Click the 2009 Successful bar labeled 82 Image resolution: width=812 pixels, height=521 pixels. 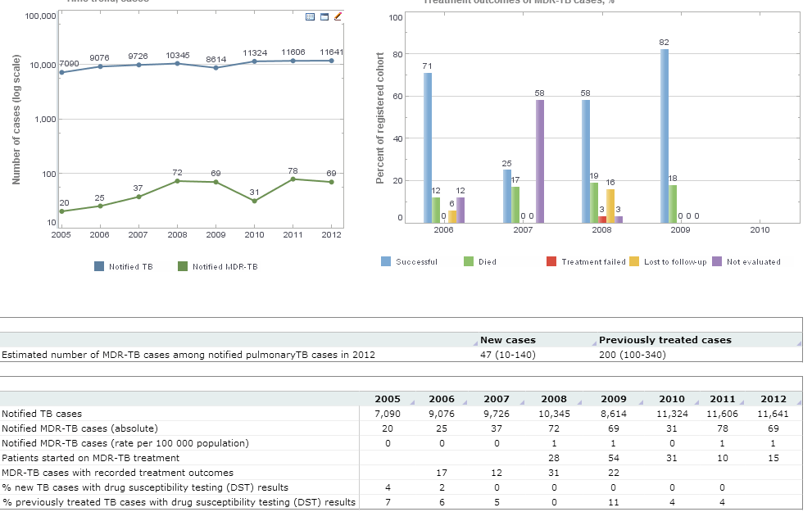665,136
